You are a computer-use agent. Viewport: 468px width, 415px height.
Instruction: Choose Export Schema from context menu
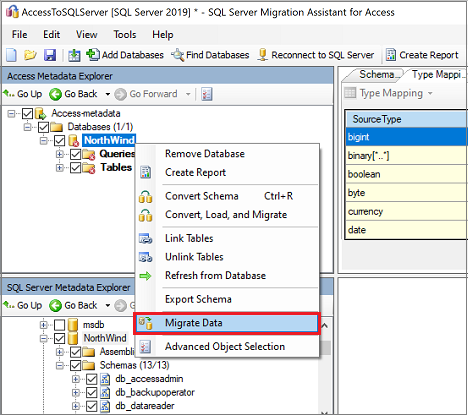pyautogui.click(x=227, y=299)
